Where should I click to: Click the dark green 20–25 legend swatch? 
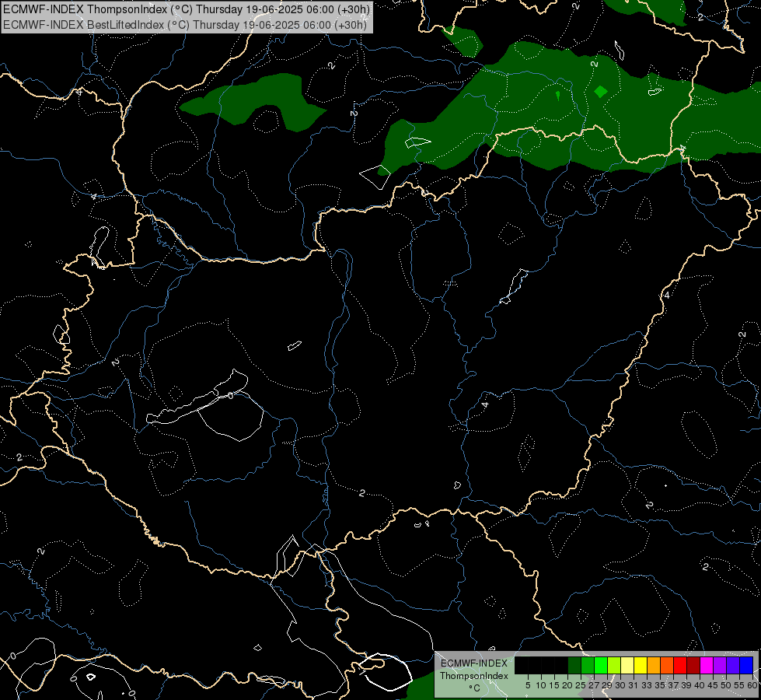coord(574,665)
